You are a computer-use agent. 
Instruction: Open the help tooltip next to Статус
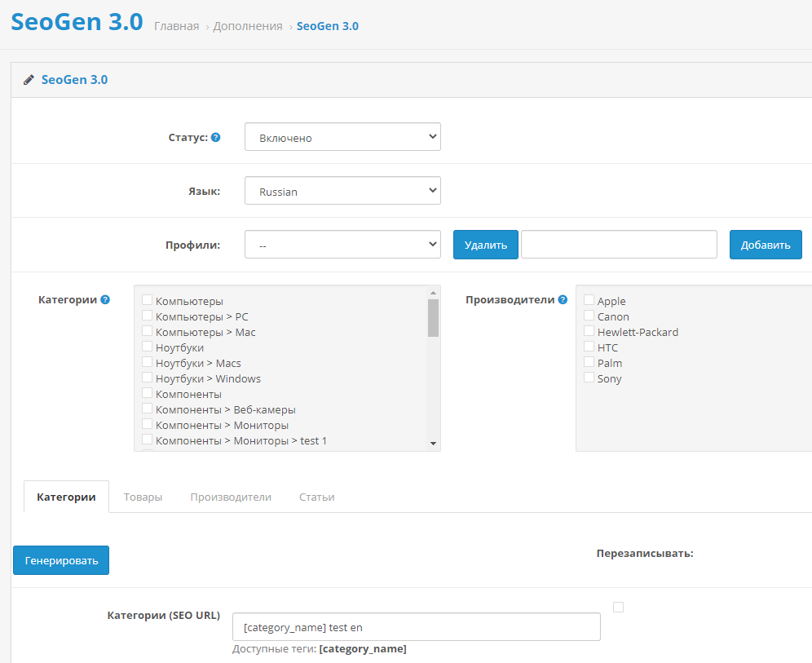click(216, 136)
